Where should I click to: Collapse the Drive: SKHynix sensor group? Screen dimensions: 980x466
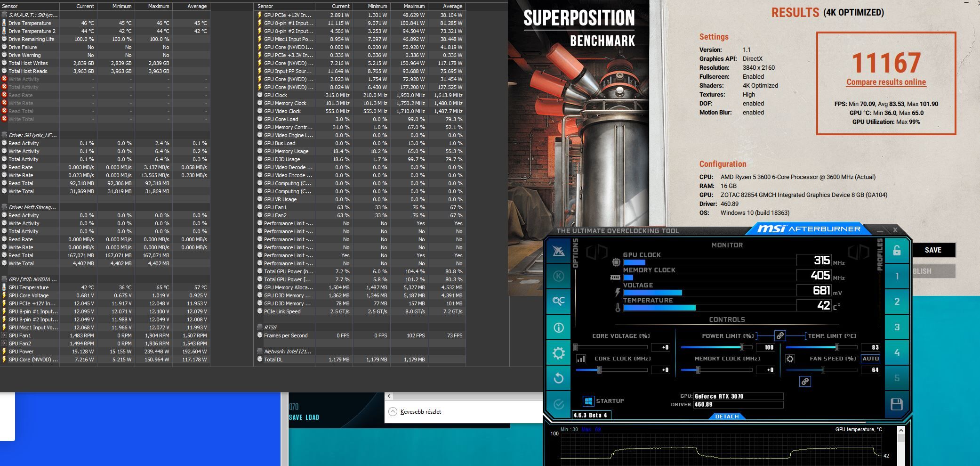point(4,135)
